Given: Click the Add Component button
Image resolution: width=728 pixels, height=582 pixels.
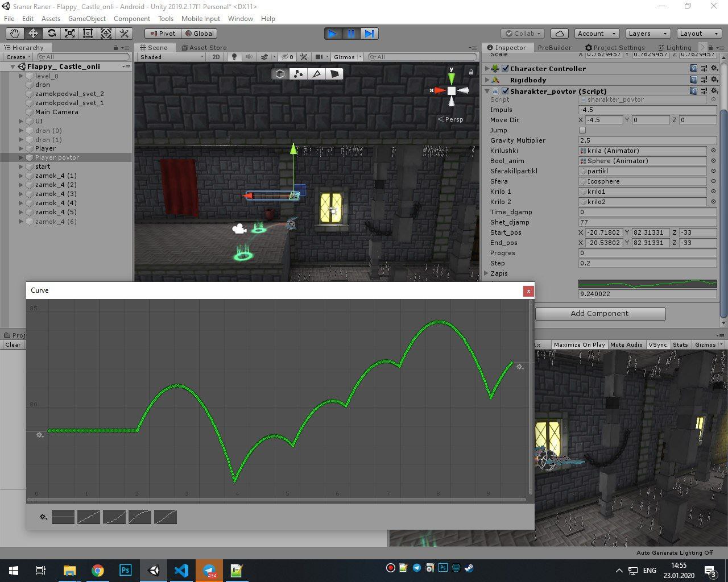Looking at the screenshot, I should pos(600,313).
